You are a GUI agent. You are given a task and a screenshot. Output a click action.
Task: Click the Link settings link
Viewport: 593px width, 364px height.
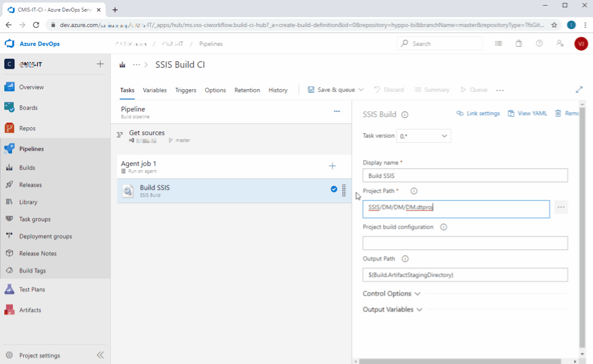(478, 113)
